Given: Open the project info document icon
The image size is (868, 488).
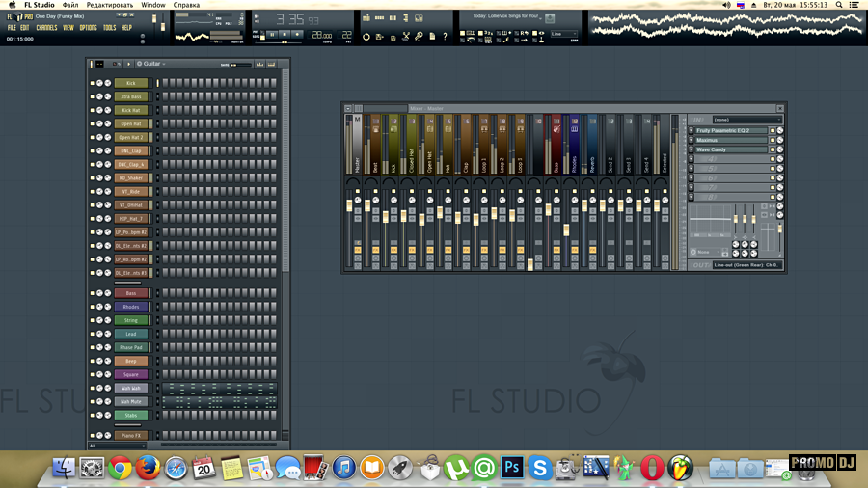Looking at the screenshot, I should pyautogui.click(x=432, y=37).
